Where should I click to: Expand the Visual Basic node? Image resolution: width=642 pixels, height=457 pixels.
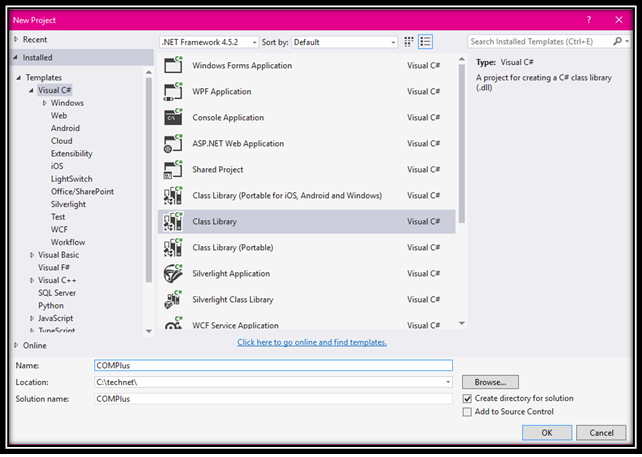coord(32,255)
